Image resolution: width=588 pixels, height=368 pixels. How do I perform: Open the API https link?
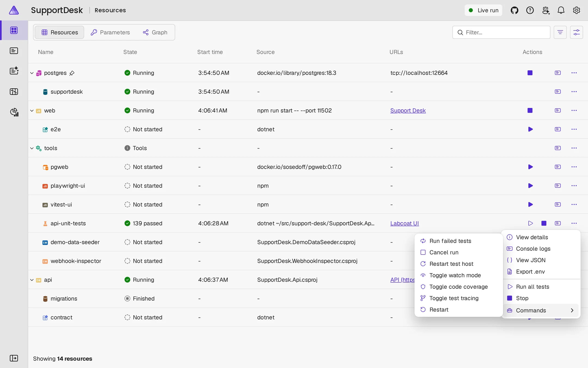click(x=402, y=280)
